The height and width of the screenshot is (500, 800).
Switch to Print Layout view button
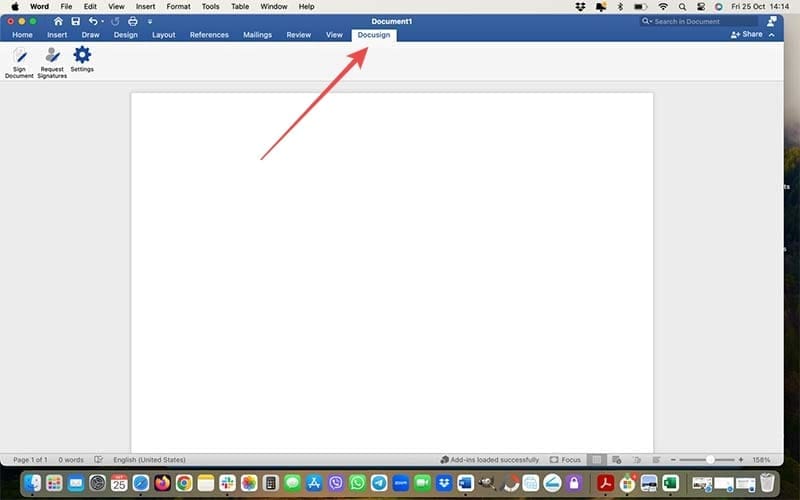pyautogui.click(x=596, y=460)
